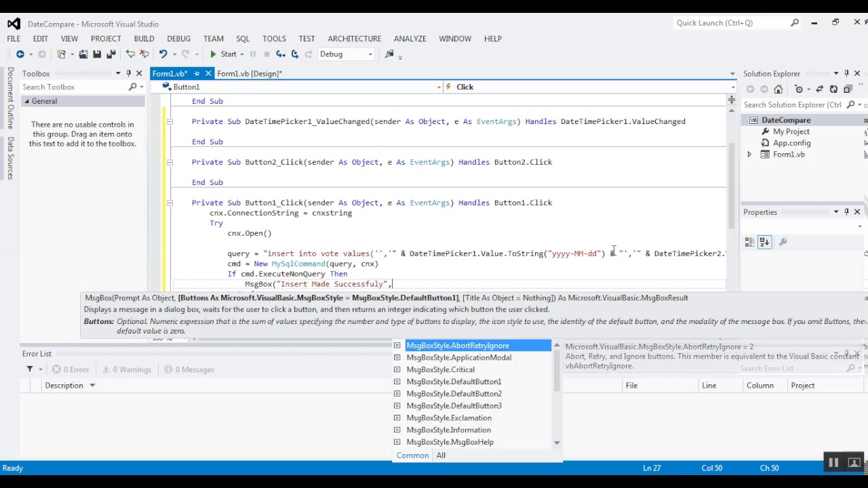
Task: Start debugging with the green Start button
Action: coord(223,54)
